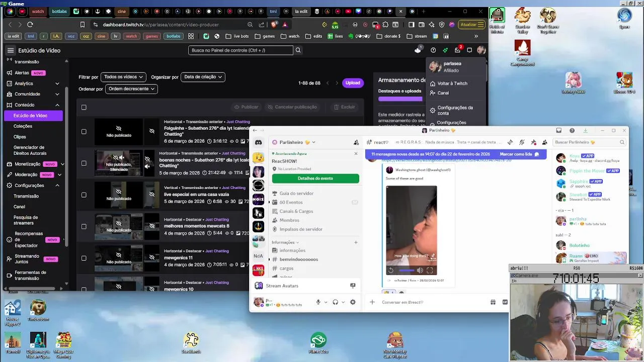Click the plus attachment icon in Discord message bar

click(372, 302)
